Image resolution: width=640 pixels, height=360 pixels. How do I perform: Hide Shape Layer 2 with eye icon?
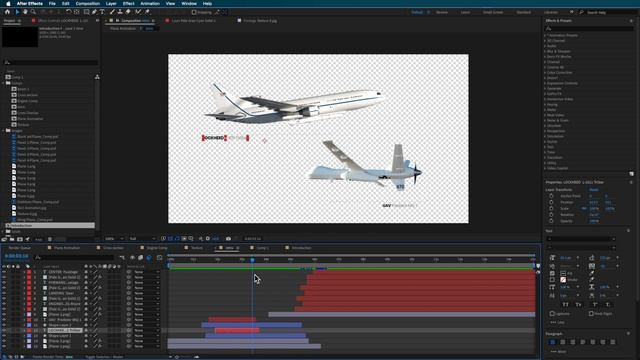click(x=4, y=325)
